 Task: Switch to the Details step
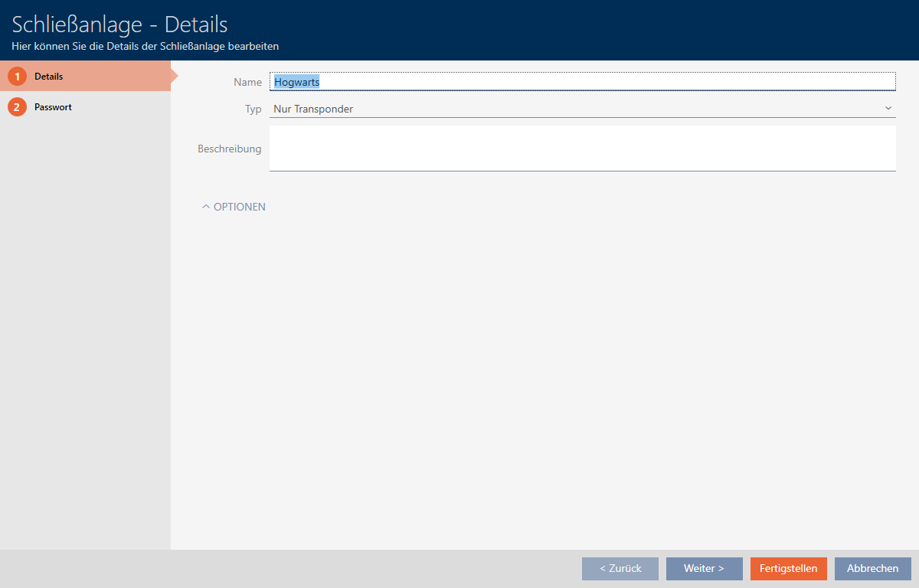pyautogui.click(x=48, y=77)
